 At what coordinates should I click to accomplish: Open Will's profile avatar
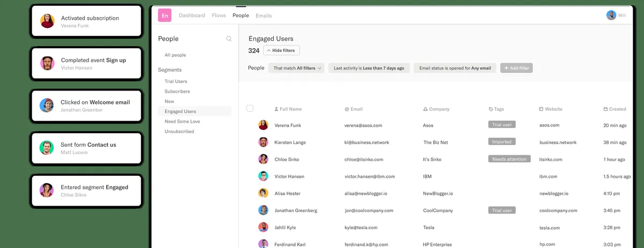611,16
